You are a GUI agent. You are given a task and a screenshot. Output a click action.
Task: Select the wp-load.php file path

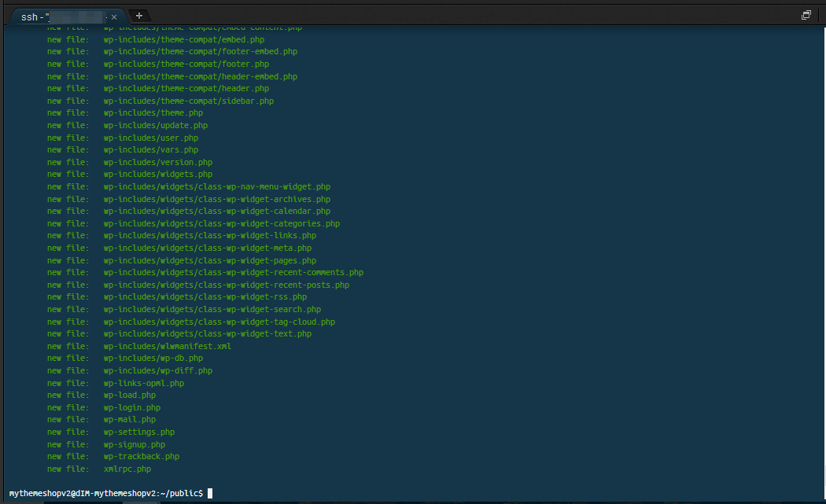(129, 395)
